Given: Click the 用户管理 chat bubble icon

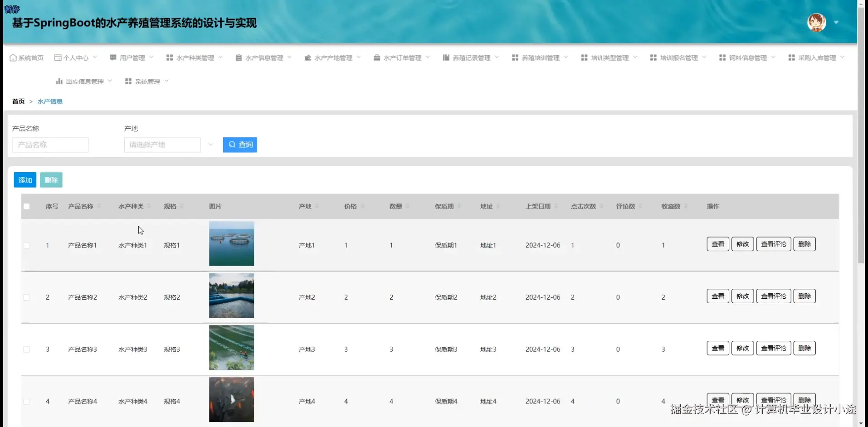Looking at the screenshot, I should click(x=113, y=58).
